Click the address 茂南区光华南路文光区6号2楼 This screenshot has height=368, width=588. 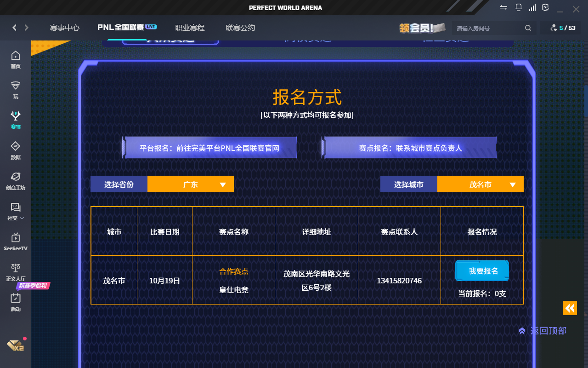click(x=317, y=280)
